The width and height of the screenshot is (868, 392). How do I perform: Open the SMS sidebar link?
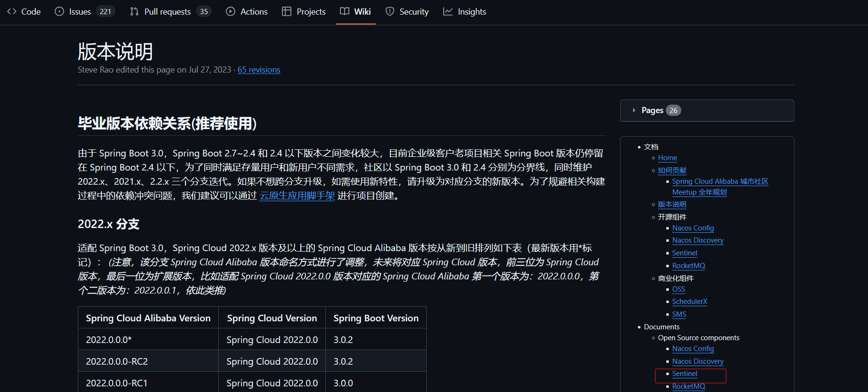679,314
